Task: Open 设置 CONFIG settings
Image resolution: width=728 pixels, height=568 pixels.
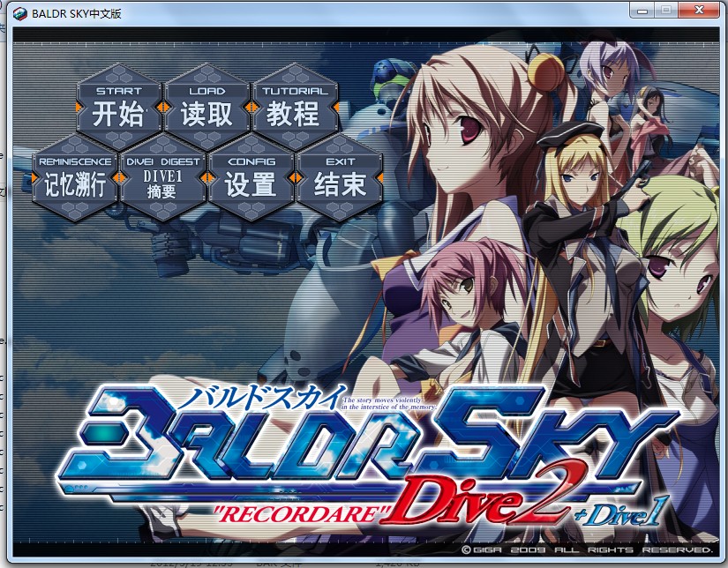Action: coord(251,178)
